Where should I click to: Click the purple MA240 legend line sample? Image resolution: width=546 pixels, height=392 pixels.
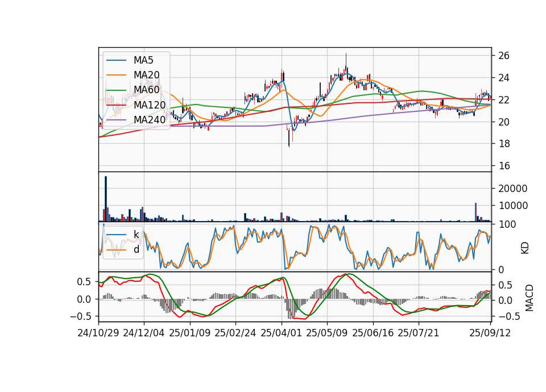click(x=116, y=120)
